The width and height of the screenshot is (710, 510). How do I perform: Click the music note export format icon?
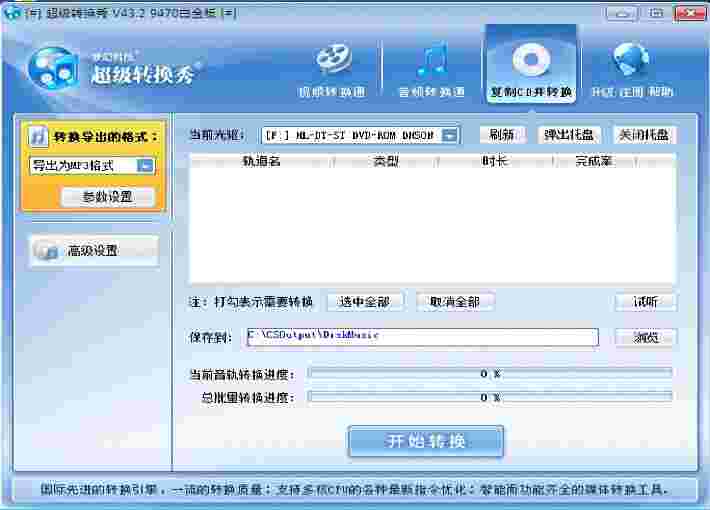pos(38,136)
